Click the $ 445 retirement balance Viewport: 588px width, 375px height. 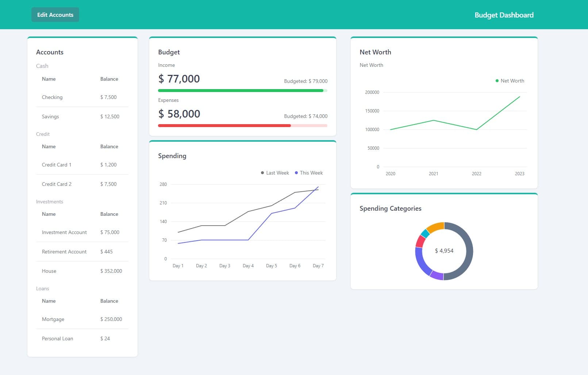click(107, 252)
